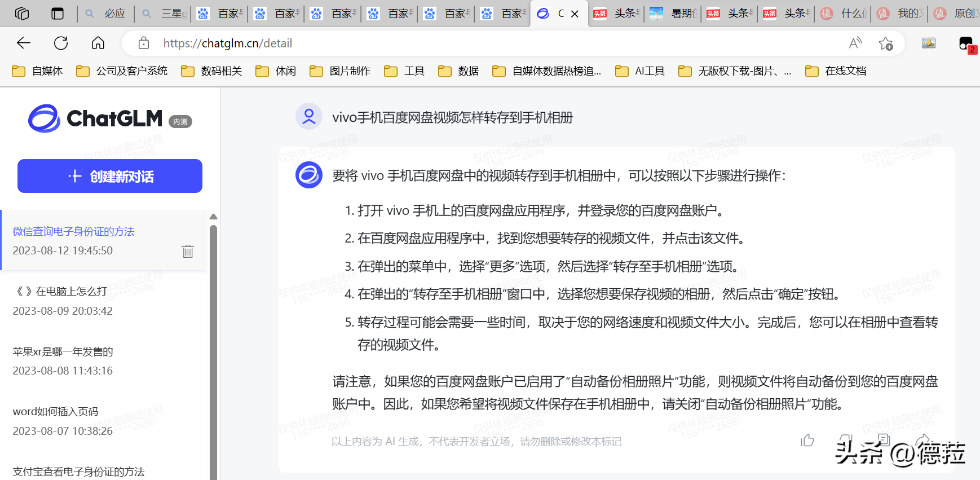Viewport: 980px width, 480px height.
Task: Open the 公司及客户系统 bookmarks folder
Action: click(122, 71)
